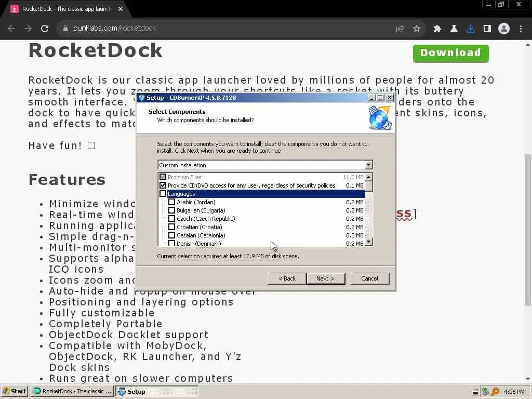Check Arabic (Jordan) language
Image resolution: width=532 pixels, height=399 pixels.
point(171,202)
